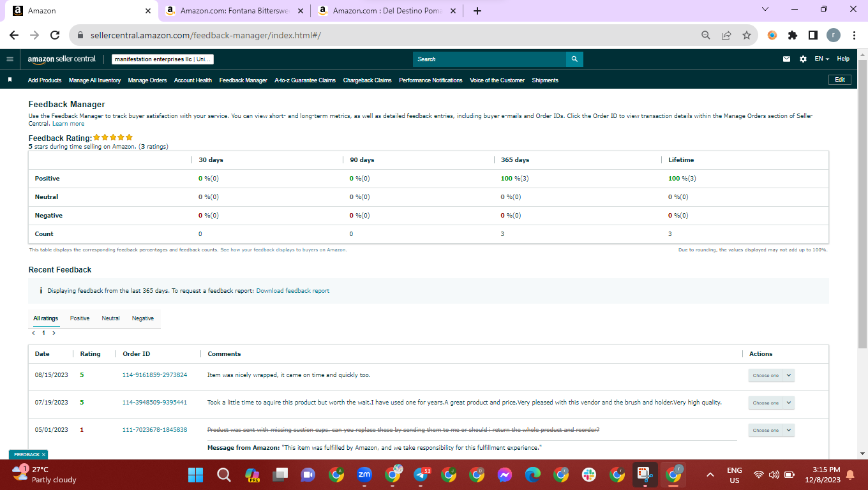Click the page vertical scrollbar

pyautogui.click(x=863, y=204)
